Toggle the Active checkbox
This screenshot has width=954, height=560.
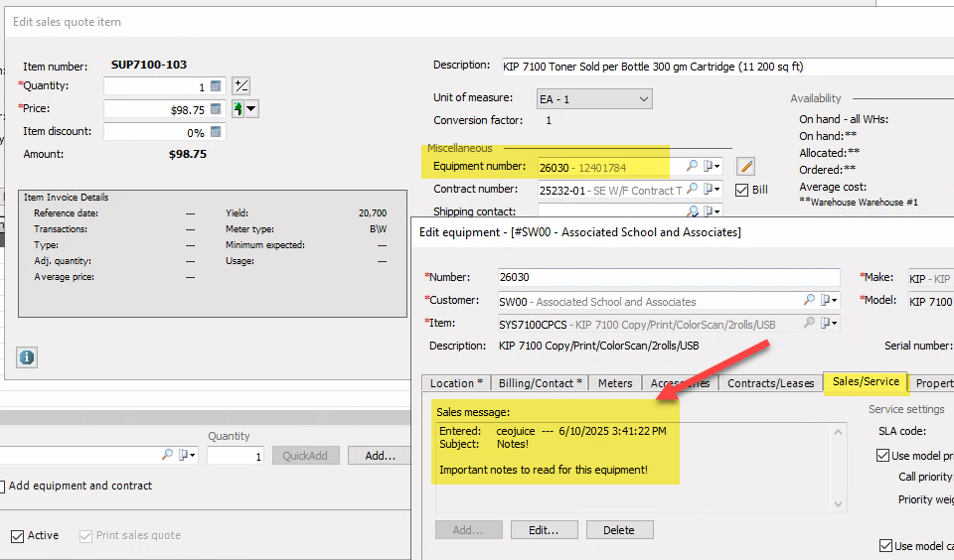(x=18, y=536)
